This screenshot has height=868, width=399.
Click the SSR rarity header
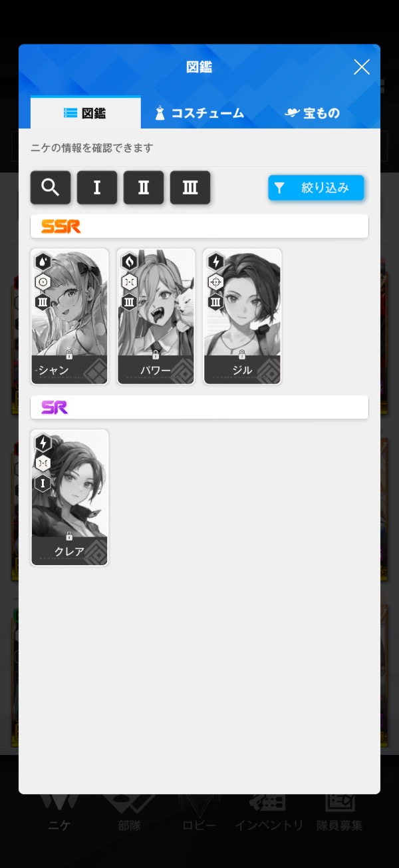pyautogui.click(x=199, y=226)
